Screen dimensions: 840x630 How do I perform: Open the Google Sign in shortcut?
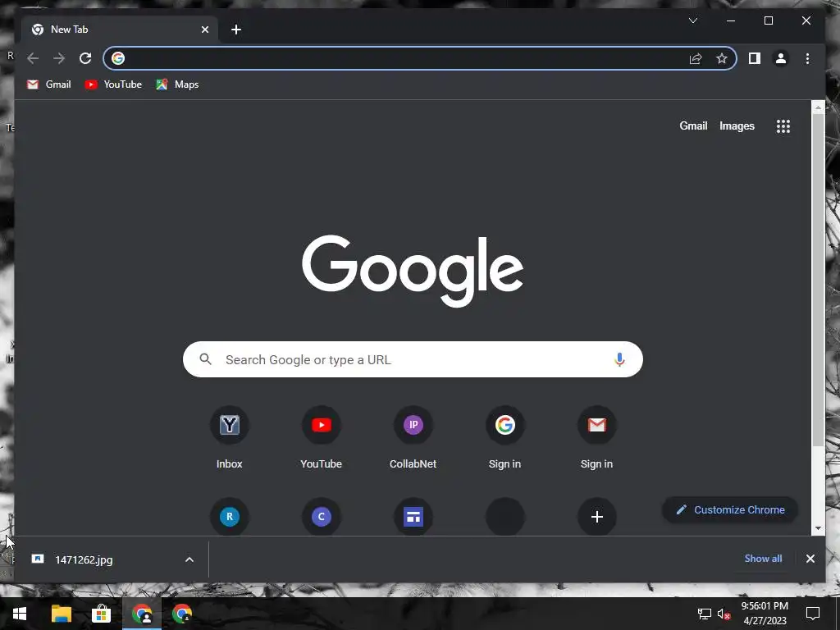[x=504, y=438]
